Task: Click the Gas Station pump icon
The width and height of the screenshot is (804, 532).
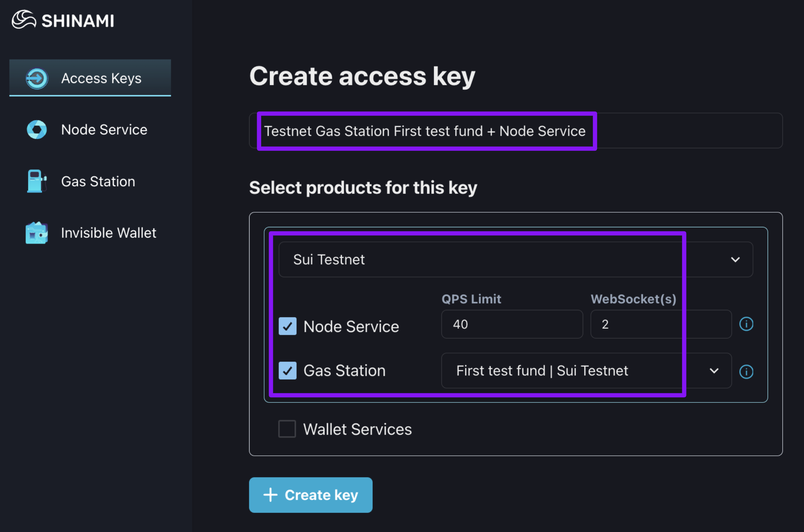Action: point(36,181)
